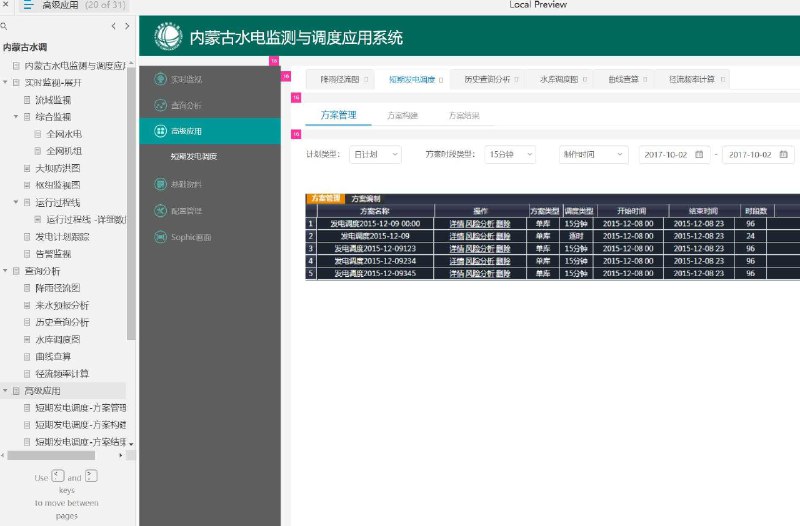Image resolution: width=800 pixels, height=526 pixels.
Task: Click the 基础资料 sidebar icon
Action: 160,184
